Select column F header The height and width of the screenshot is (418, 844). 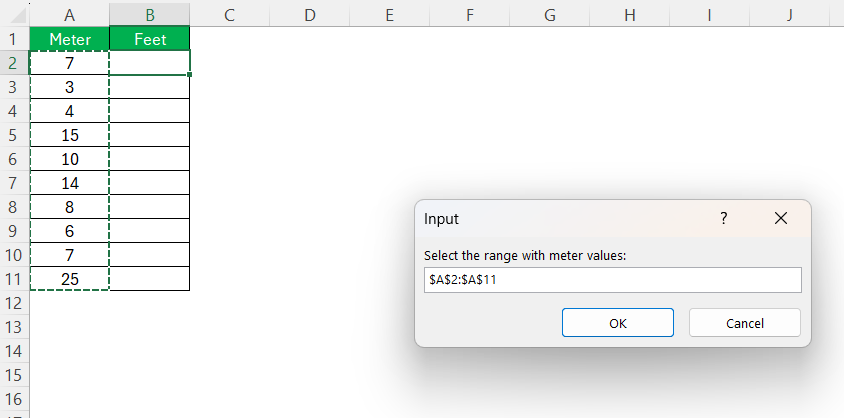point(469,15)
